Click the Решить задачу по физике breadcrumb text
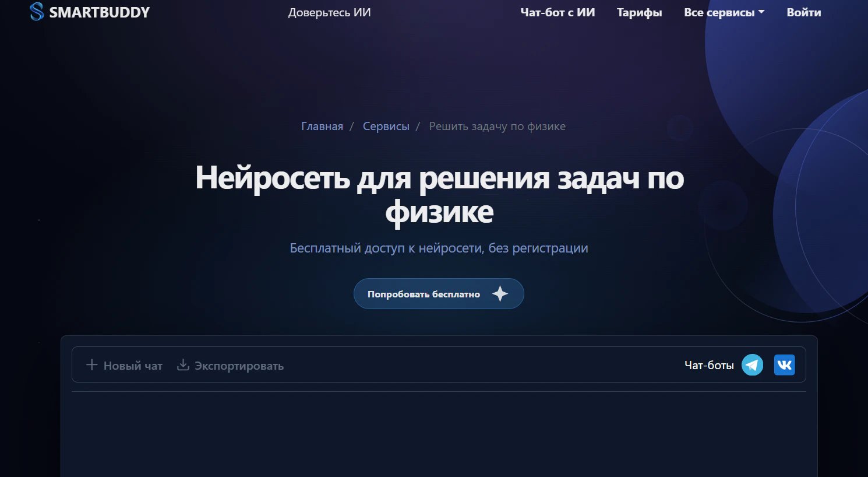The image size is (868, 477). (497, 127)
